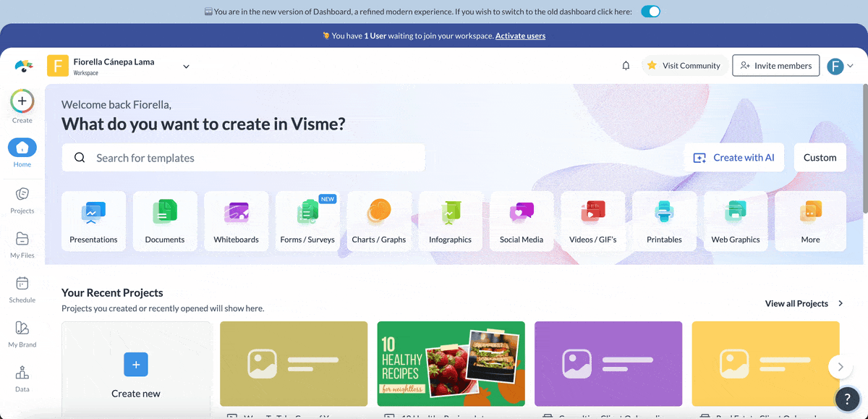Click the notification bell icon

click(626, 66)
